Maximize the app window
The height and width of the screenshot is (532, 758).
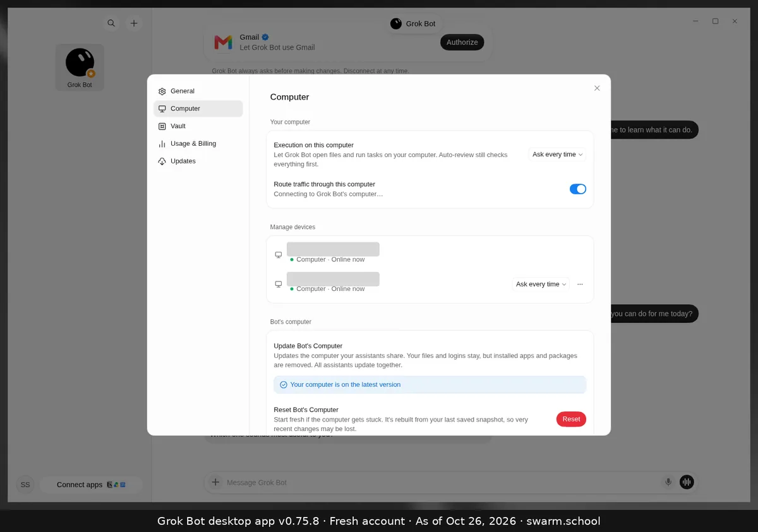715,21
